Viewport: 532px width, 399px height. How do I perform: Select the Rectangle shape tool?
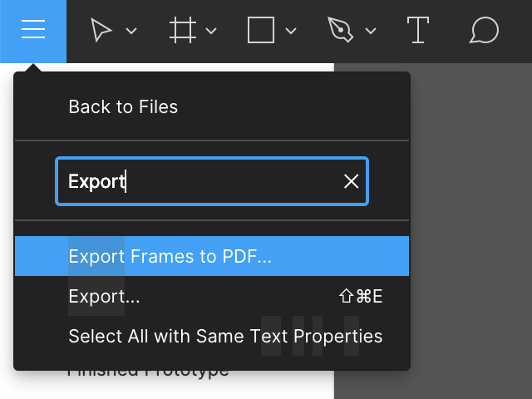coord(261,31)
